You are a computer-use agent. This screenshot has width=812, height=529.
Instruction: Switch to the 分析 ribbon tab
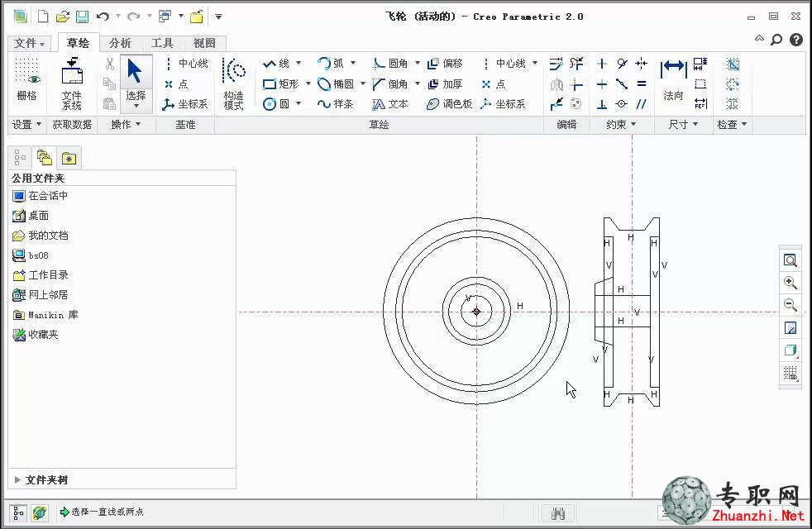pyautogui.click(x=120, y=43)
